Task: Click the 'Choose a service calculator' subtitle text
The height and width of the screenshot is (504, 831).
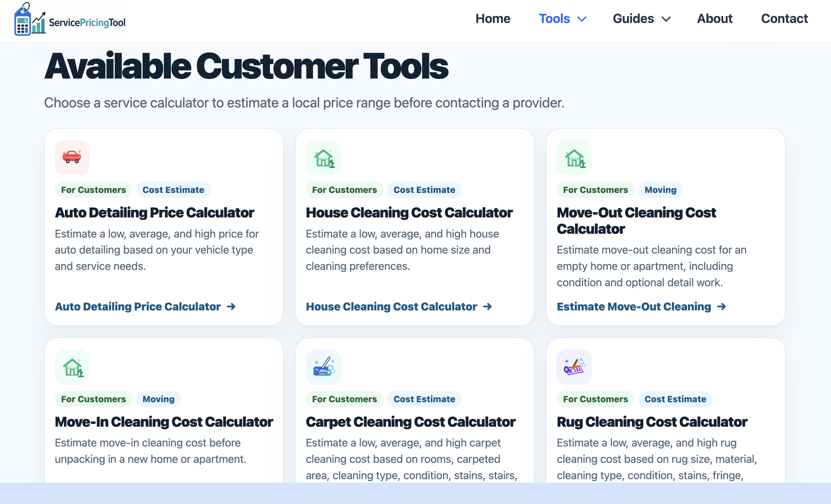Action: 304,103
